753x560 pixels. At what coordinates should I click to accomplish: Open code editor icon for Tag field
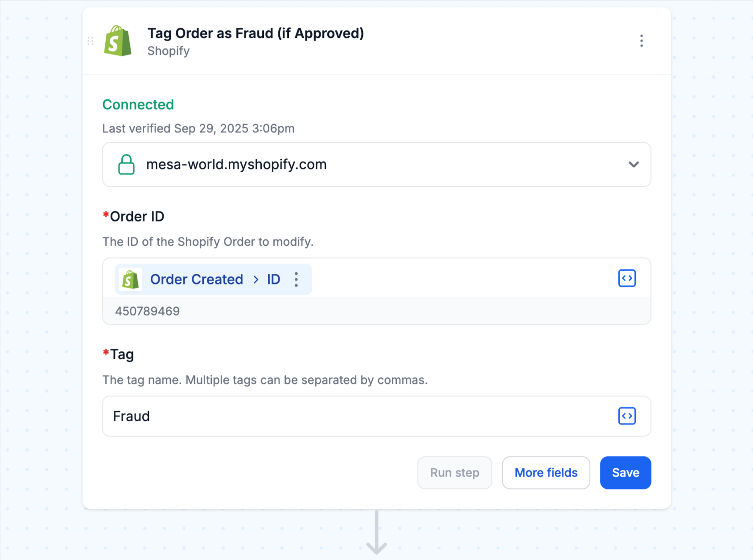[627, 416]
